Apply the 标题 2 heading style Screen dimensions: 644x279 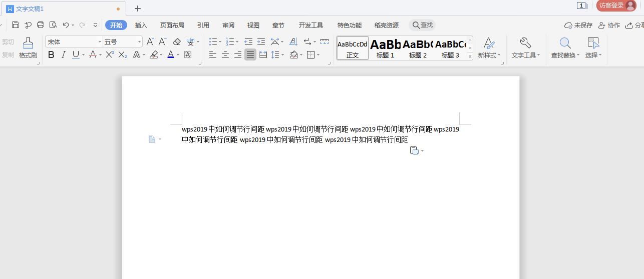(x=418, y=48)
